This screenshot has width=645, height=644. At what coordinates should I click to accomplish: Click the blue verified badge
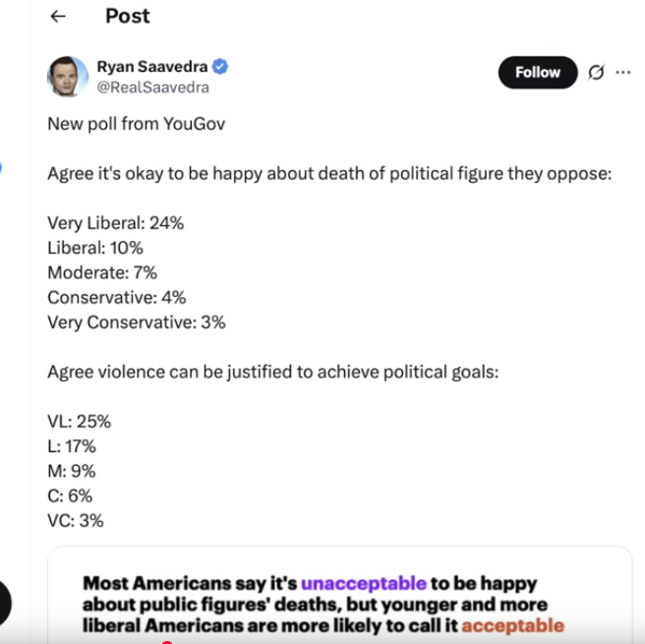(x=221, y=67)
